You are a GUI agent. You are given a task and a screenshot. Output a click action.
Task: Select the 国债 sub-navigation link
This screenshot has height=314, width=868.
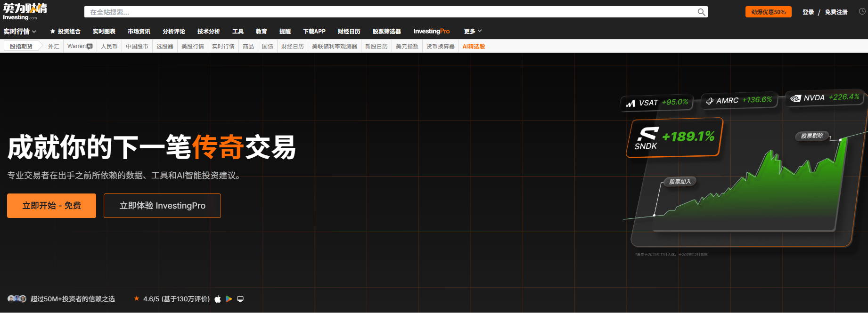[268, 46]
